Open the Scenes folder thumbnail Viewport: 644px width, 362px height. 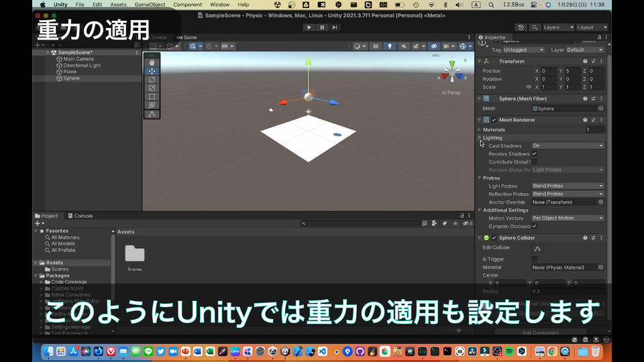135,253
